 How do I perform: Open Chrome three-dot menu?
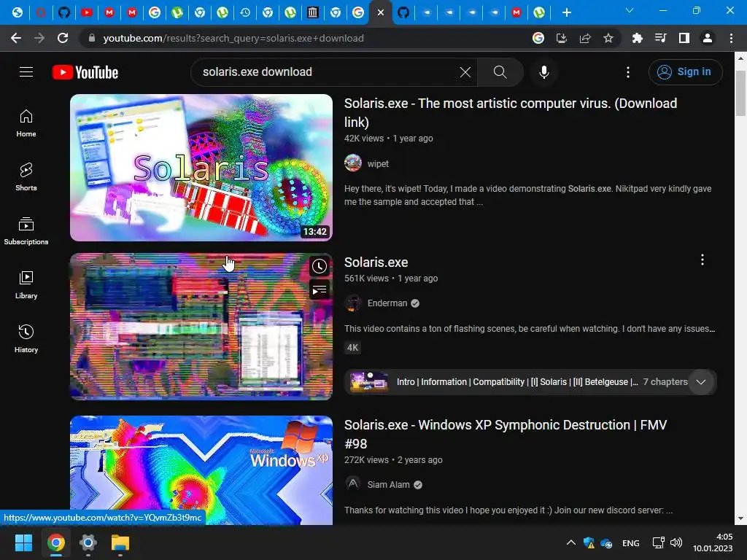(x=731, y=38)
